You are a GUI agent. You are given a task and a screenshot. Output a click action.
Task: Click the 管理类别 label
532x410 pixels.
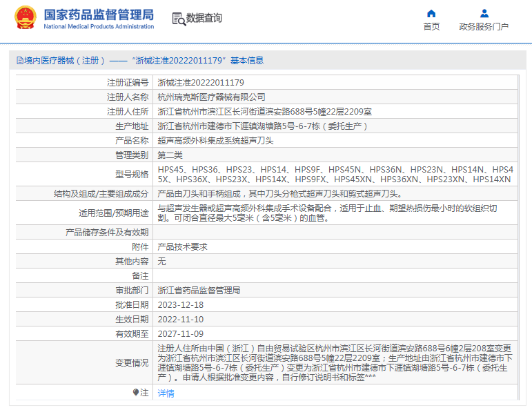(132, 155)
